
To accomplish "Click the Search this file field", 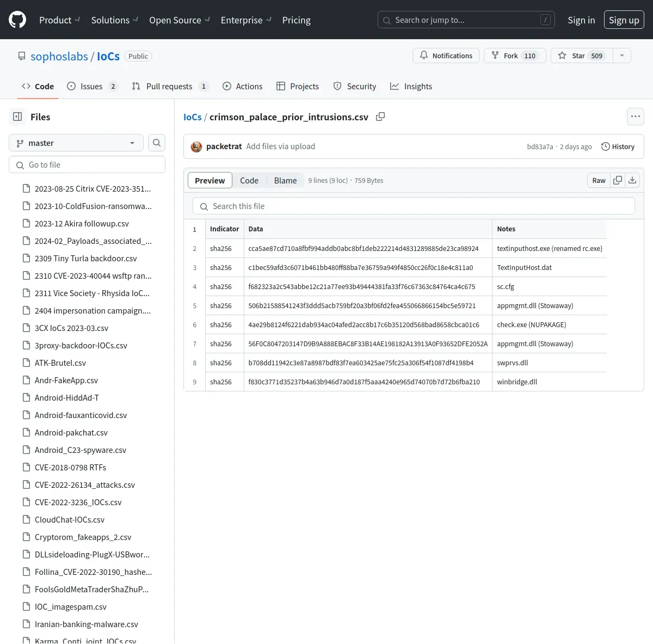I will (x=414, y=206).
